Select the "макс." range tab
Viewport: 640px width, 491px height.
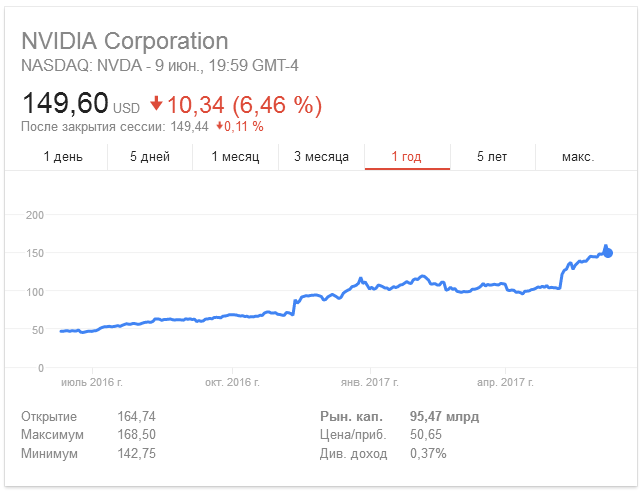[578, 157]
